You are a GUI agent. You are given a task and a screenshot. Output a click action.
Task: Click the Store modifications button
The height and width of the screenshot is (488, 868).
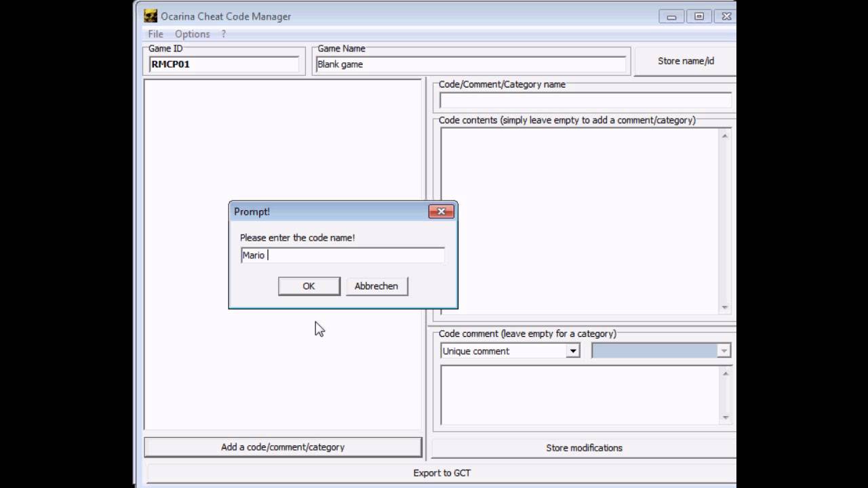(x=584, y=448)
